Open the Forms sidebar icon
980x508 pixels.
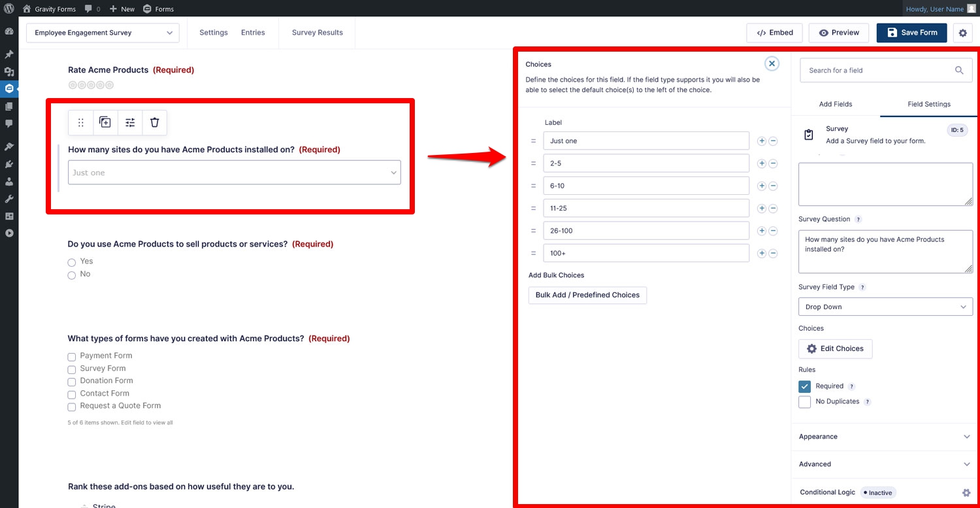click(9, 88)
